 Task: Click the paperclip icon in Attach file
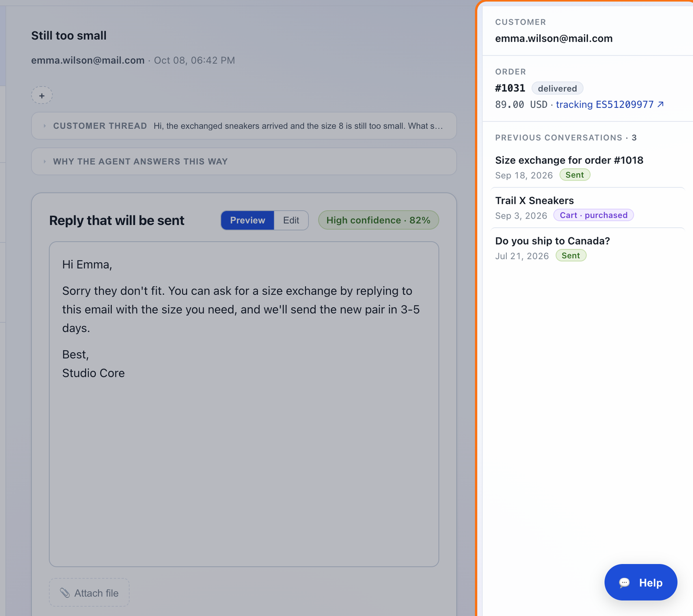tap(65, 593)
